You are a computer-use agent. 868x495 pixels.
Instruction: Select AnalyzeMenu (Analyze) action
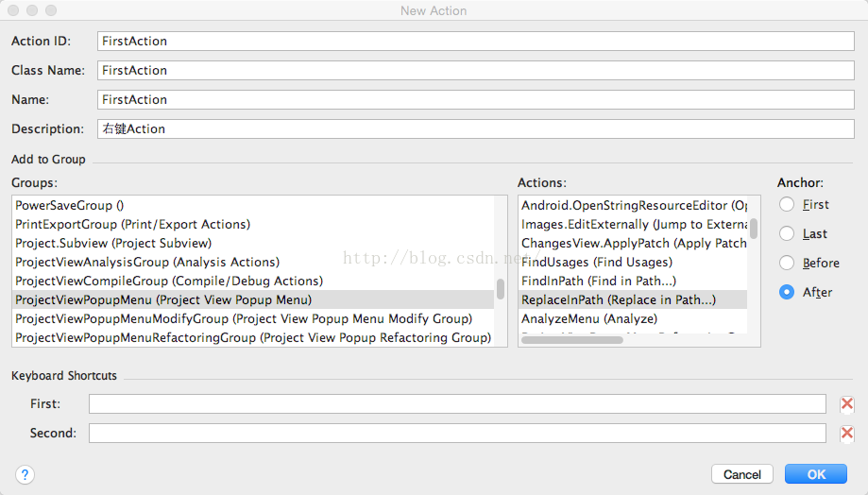point(633,318)
